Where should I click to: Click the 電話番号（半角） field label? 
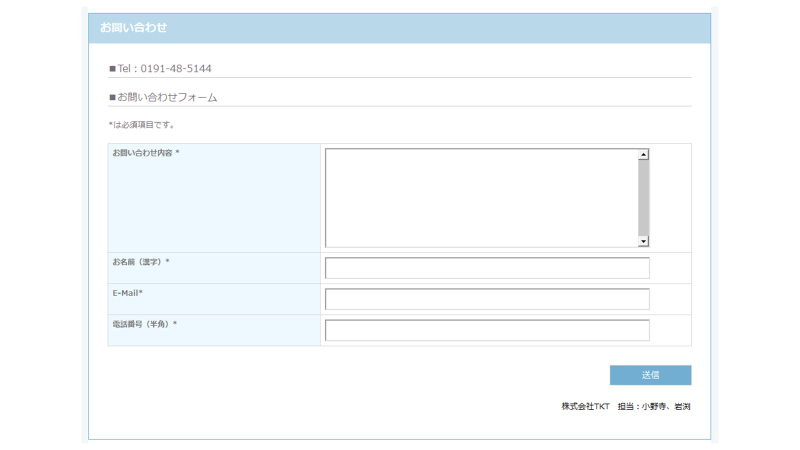point(144,324)
